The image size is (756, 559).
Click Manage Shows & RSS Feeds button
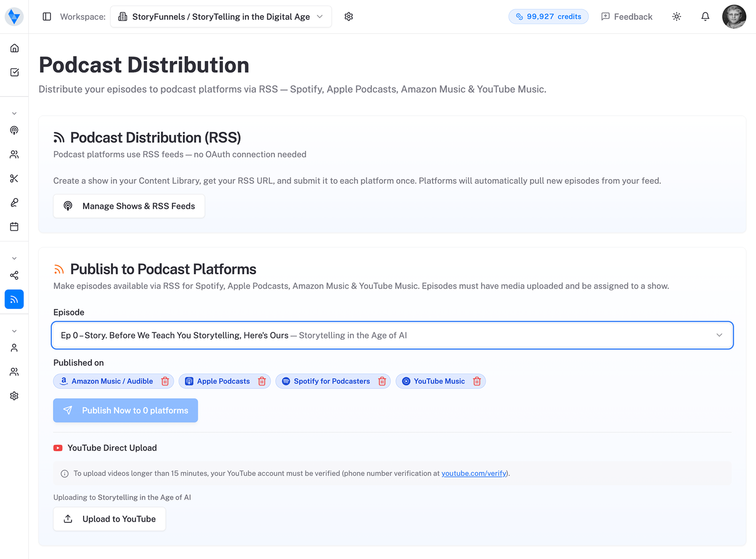[x=129, y=206]
